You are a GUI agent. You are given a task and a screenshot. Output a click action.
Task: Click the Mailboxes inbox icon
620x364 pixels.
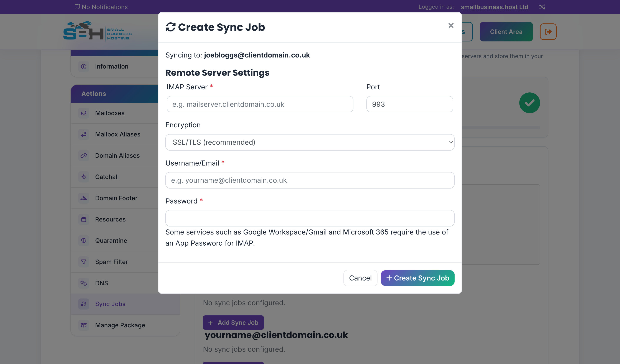click(84, 113)
